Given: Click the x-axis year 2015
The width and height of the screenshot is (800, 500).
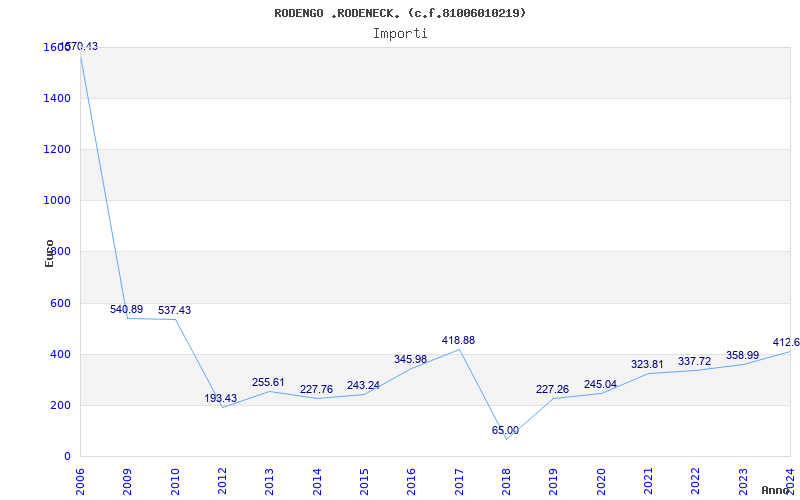Looking at the screenshot, I should (x=364, y=482).
